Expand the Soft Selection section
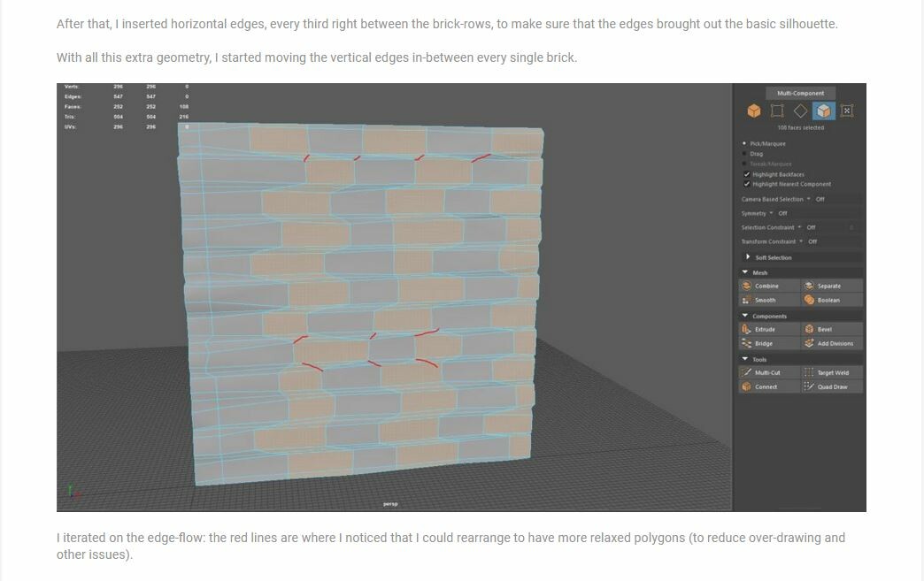The width and height of the screenshot is (924, 581). (748, 257)
